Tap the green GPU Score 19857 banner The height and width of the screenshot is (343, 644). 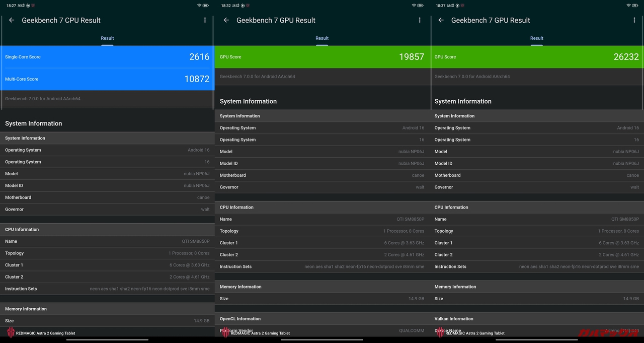tap(322, 57)
